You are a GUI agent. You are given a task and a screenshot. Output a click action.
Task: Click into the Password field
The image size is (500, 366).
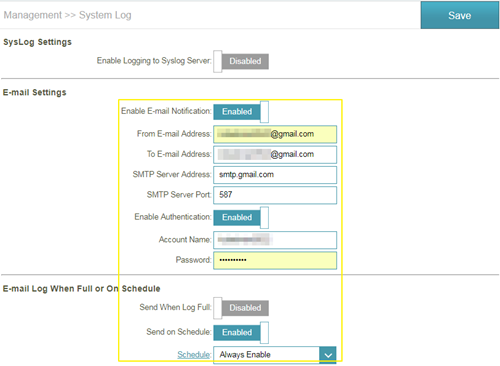coord(275,260)
